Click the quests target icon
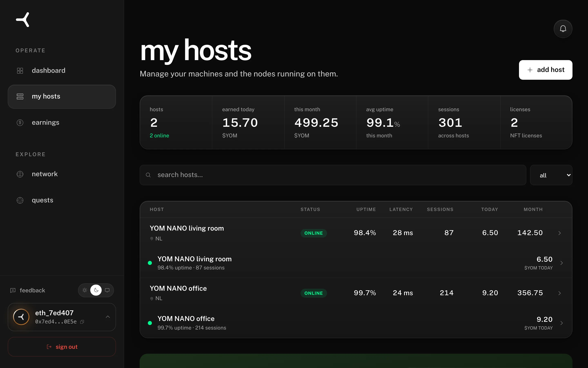The width and height of the screenshot is (588, 368). [20, 200]
